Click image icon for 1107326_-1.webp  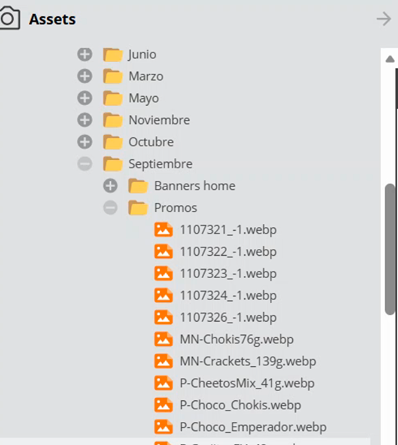tap(163, 317)
